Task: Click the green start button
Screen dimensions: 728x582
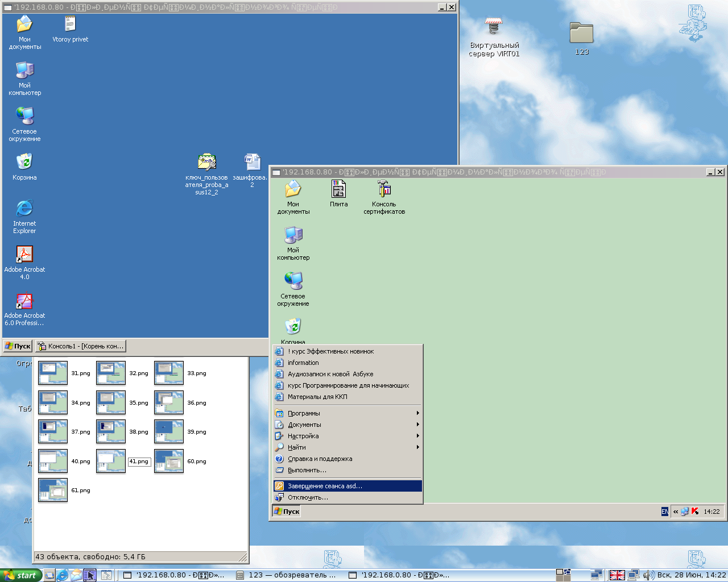Action: [20, 575]
